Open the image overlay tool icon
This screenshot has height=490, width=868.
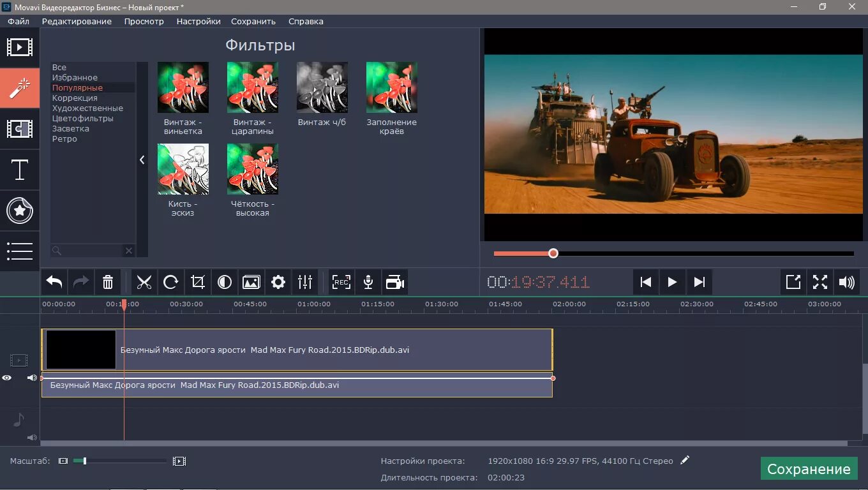(251, 282)
